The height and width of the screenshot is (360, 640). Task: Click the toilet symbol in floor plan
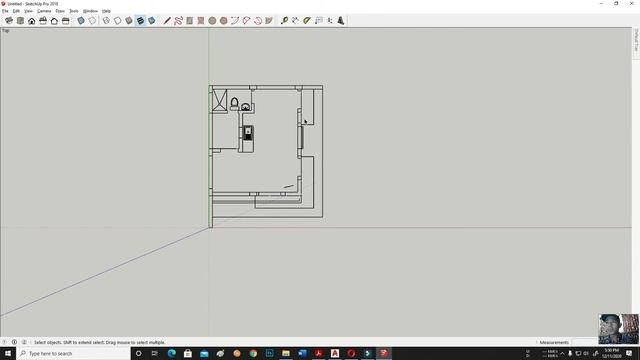coord(234,103)
